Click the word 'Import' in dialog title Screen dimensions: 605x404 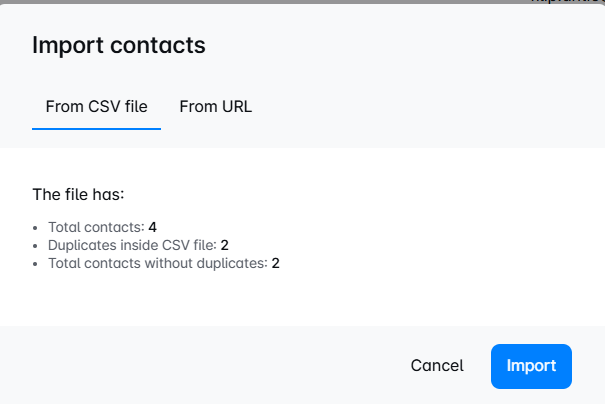click(x=64, y=45)
